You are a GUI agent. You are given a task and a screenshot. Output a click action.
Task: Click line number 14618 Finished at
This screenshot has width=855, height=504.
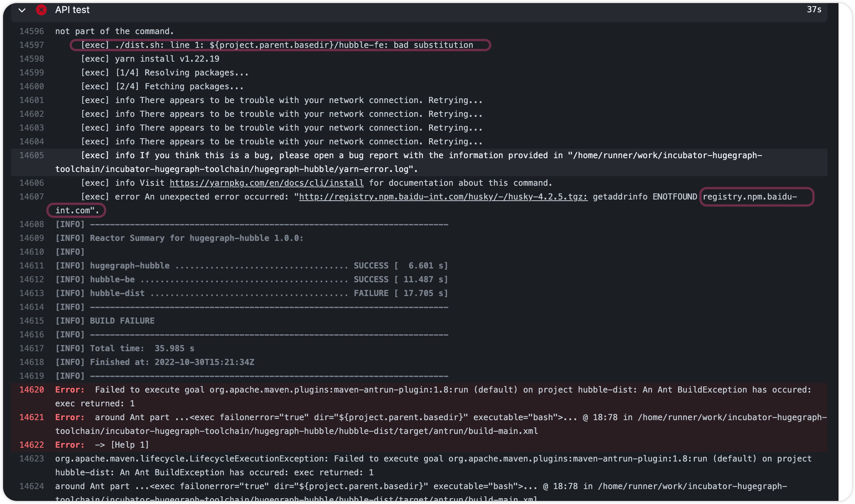coord(32,362)
